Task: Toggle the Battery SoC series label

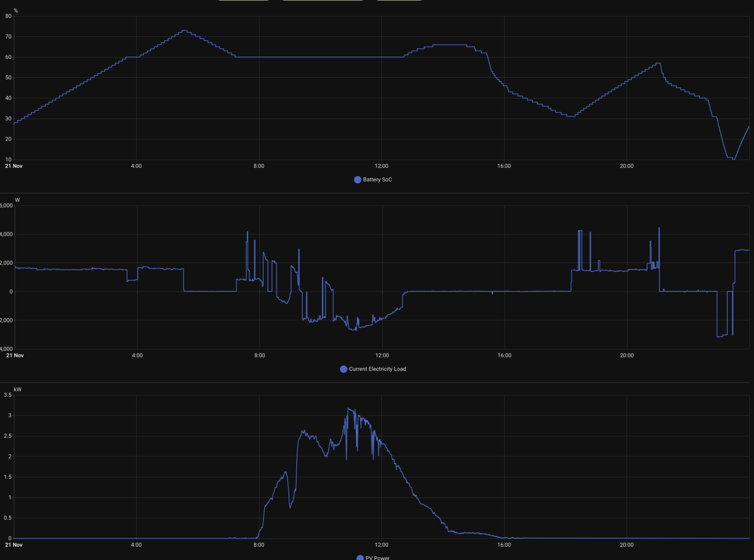Action: (377, 180)
